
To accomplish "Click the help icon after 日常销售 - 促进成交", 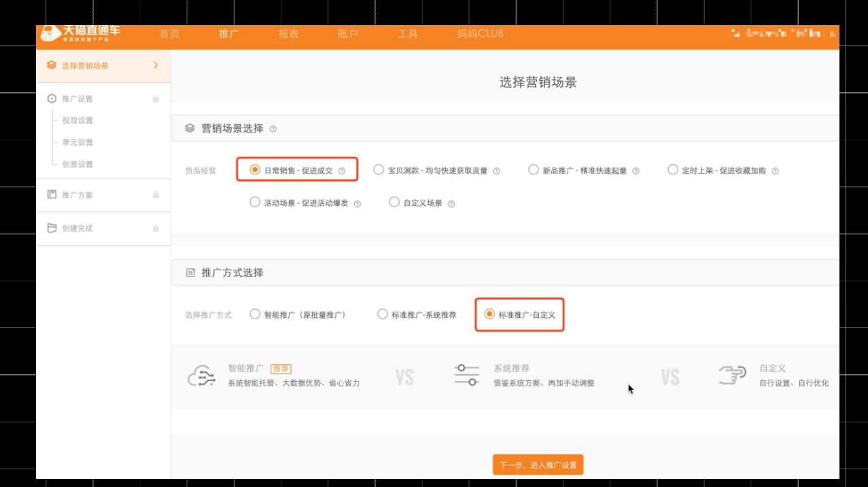I will click(x=342, y=171).
